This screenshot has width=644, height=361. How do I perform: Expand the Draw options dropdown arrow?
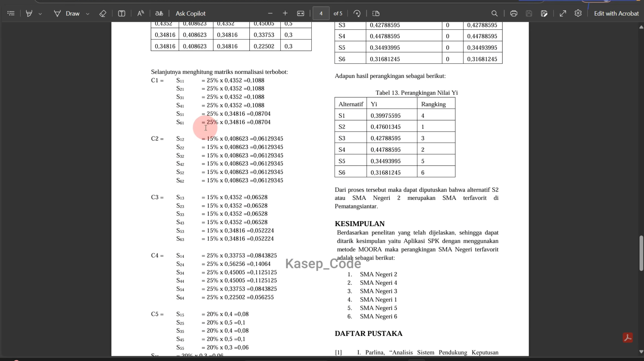[88, 14]
